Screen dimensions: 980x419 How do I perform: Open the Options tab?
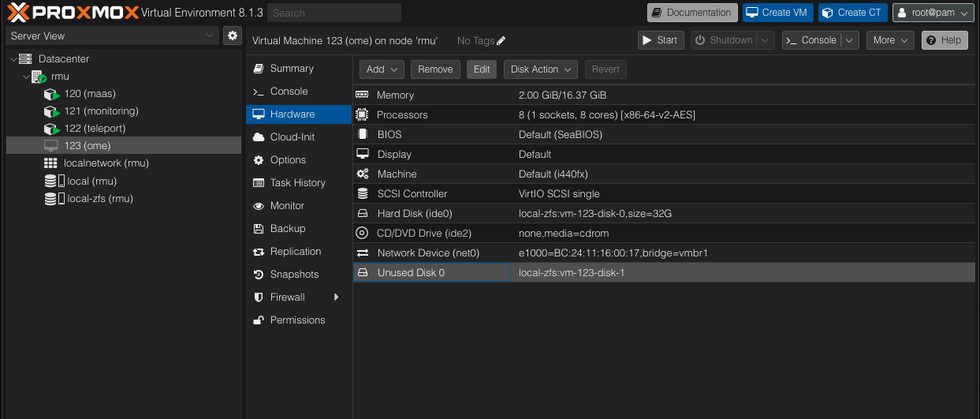(298, 160)
